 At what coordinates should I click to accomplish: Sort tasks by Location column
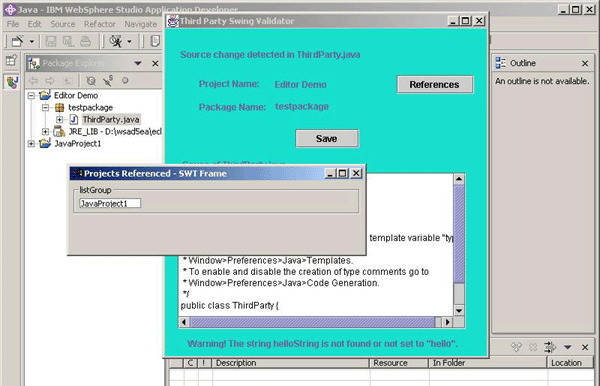click(570, 363)
